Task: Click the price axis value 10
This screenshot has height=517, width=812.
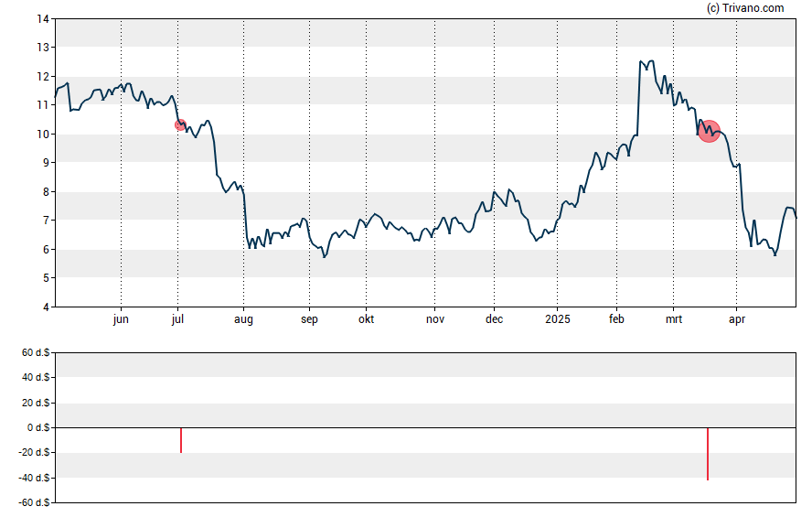Action: click(43, 135)
